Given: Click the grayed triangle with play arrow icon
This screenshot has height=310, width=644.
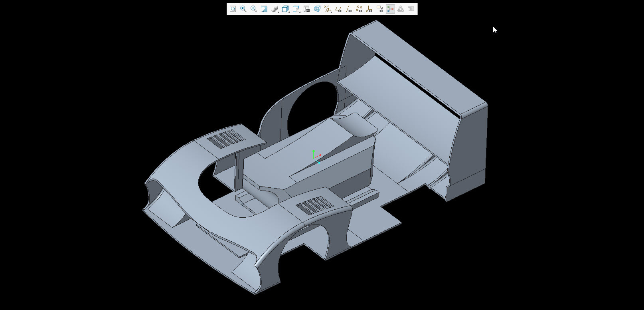Looking at the screenshot, I should (x=401, y=9).
